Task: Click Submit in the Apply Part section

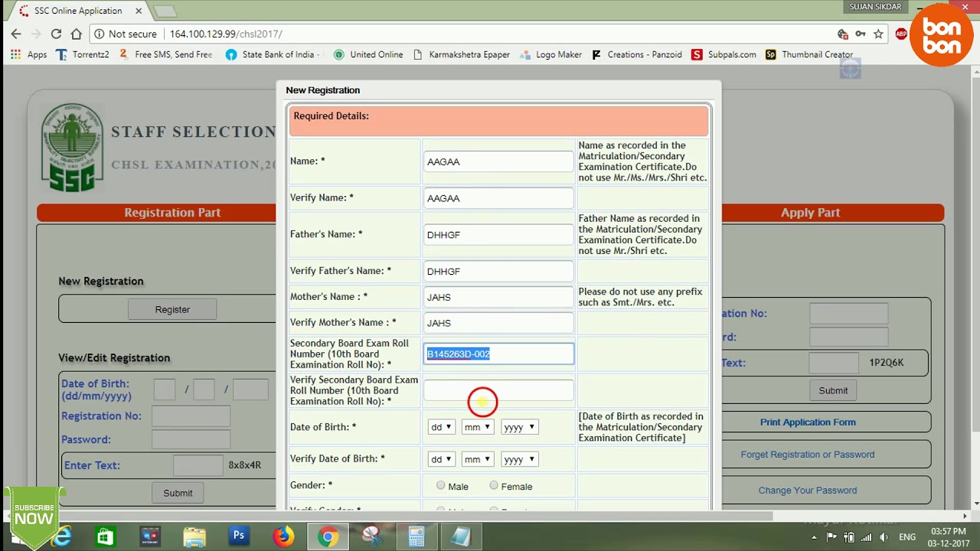Action: pos(833,390)
